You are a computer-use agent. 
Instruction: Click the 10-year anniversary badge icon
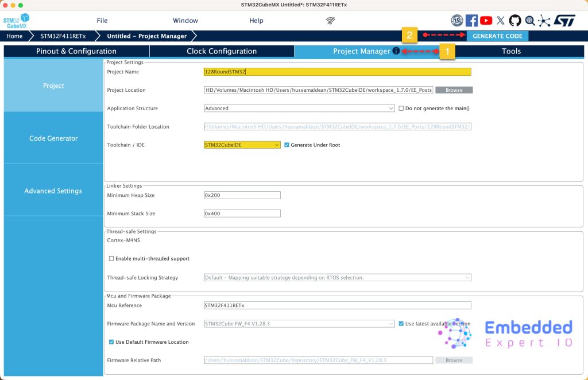tap(457, 21)
